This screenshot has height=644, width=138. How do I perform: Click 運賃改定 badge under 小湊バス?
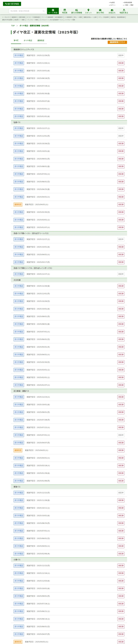18,642
